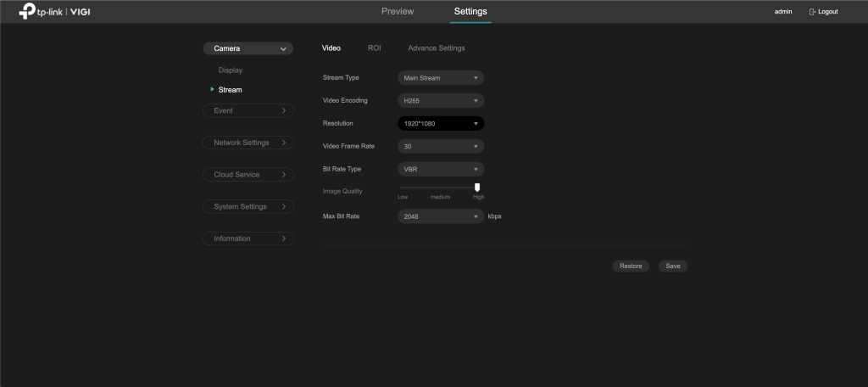The height and width of the screenshot is (387, 868).
Task: Click the Low end of the Image Quality slider
Action: point(403,197)
